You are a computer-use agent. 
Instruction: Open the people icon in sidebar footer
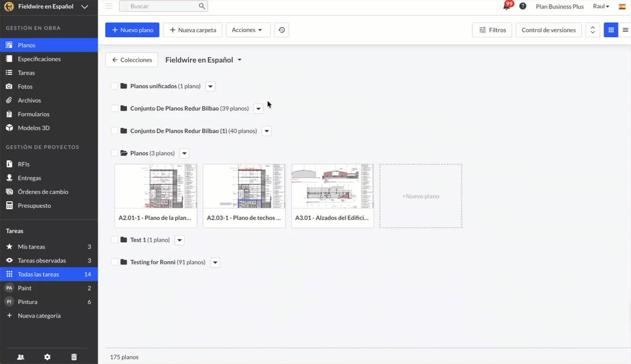(x=21, y=357)
